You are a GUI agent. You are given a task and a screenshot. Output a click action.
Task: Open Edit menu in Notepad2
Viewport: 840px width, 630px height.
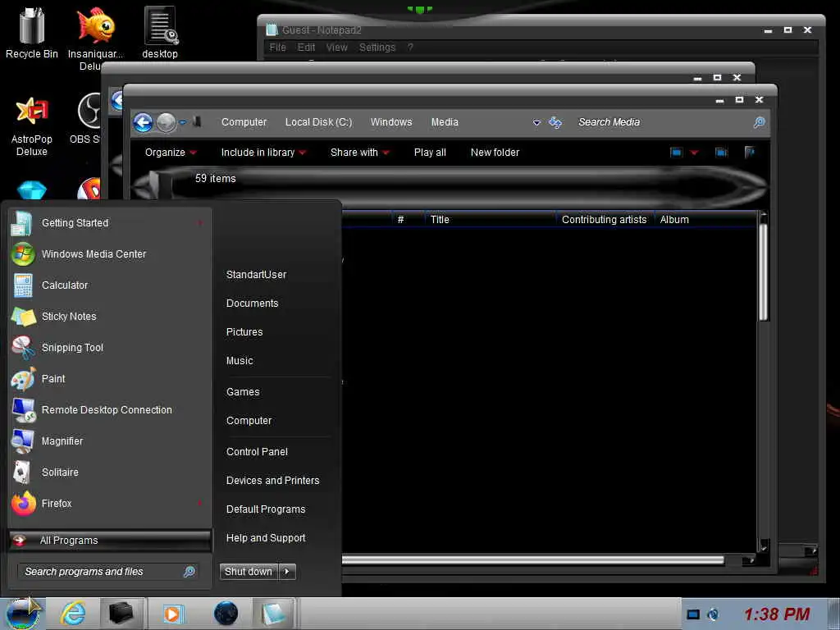307,47
